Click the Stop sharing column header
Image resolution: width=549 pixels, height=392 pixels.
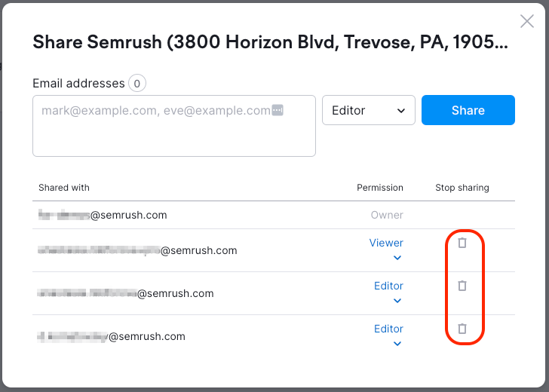pyautogui.click(x=462, y=188)
